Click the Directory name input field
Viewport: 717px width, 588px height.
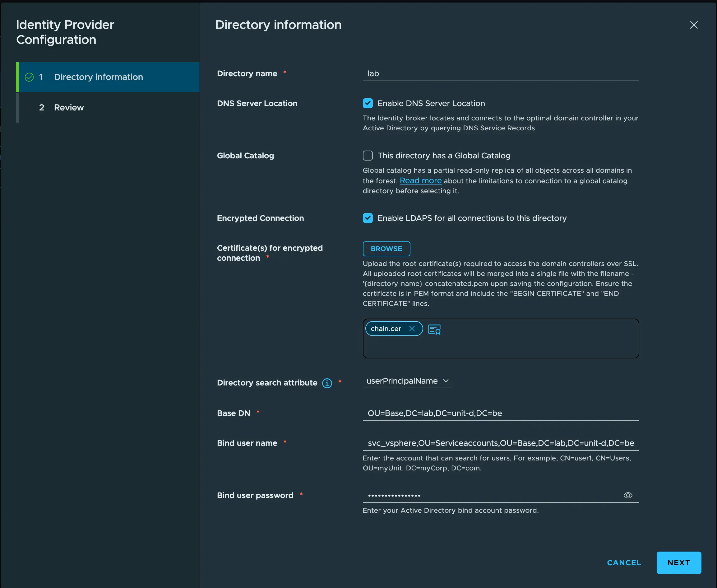(500, 73)
